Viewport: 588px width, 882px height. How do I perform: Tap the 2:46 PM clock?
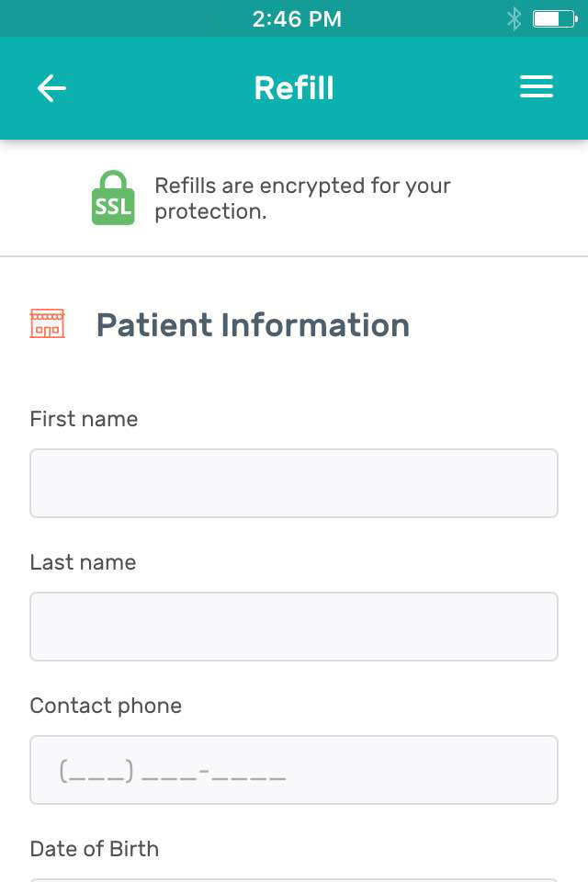297,18
